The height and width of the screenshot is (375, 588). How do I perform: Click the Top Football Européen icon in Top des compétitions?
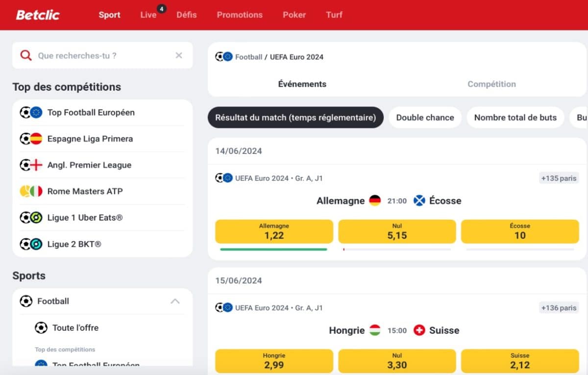pos(31,113)
